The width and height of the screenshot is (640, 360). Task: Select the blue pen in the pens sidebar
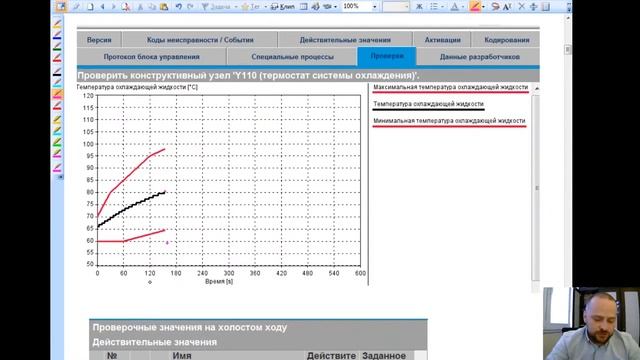click(58, 35)
